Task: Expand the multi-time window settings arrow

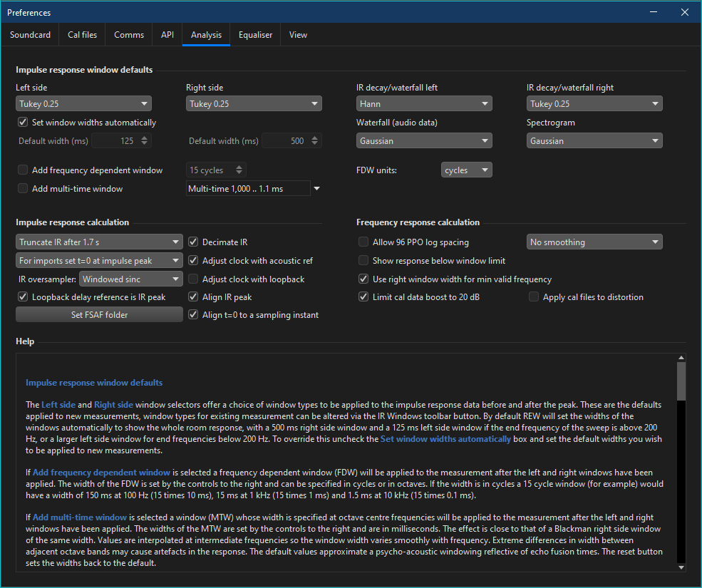Action: [316, 189]
